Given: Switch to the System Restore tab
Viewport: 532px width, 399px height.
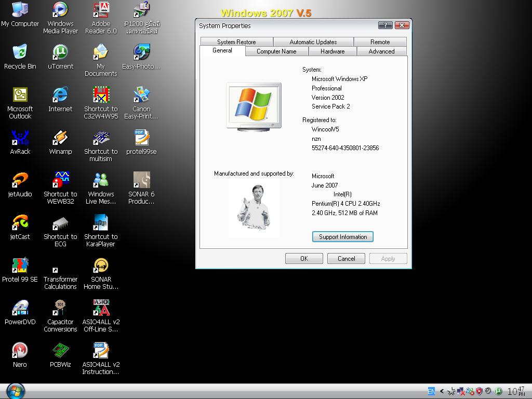Looking at the screenshot, I should [236, 42].
